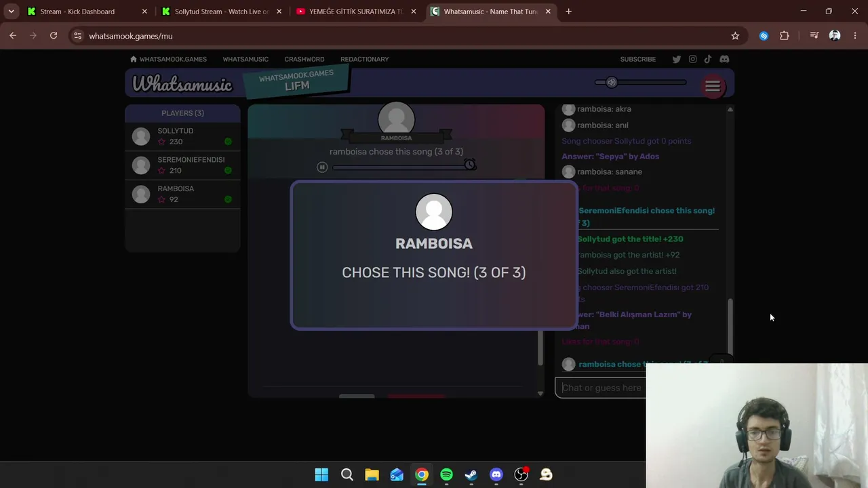Click the Whatsamusic logo
The height and width of the screenshot is (488, 868).
tap(182, 83)
